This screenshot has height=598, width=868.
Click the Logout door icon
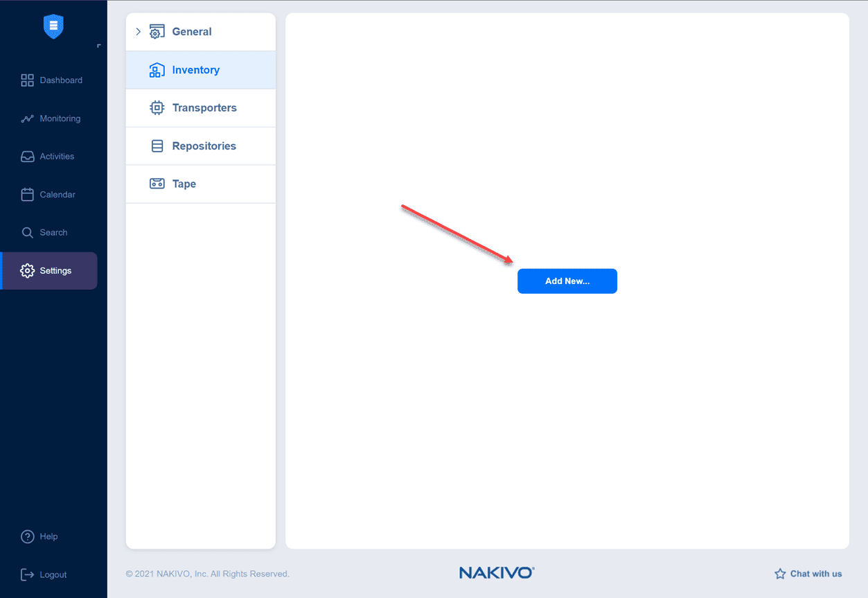(x=27, y=574)
